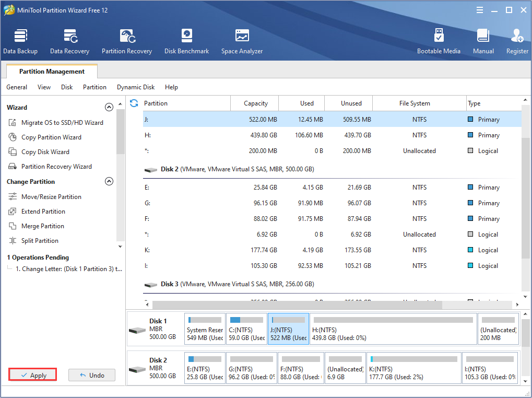Refresh the partition list
This screenshot has width=532, height=398.
click(134, 103)
